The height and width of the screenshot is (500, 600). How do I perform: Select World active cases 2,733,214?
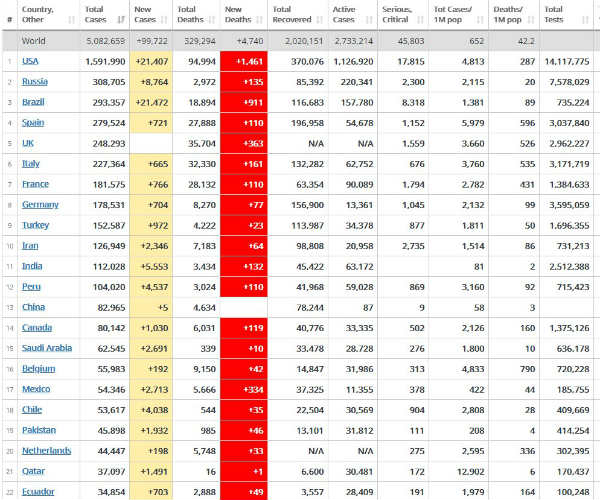pos(354,41)
